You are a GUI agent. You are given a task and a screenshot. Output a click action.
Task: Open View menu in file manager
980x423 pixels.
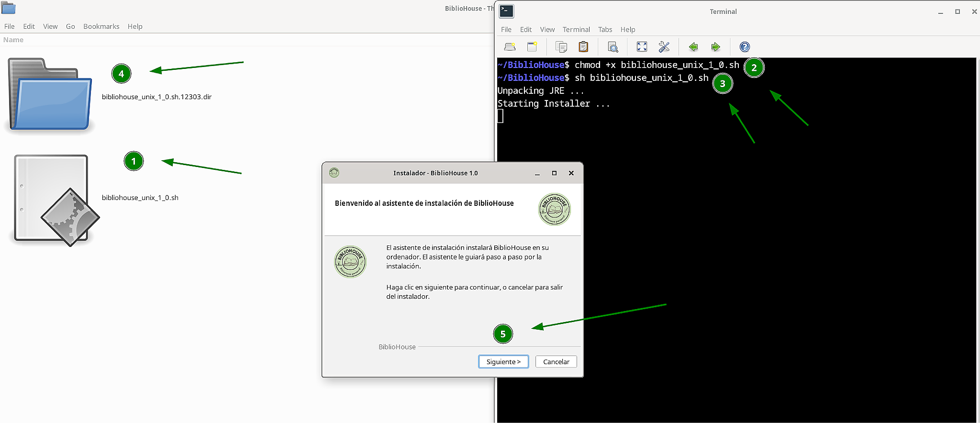point(50,26)
